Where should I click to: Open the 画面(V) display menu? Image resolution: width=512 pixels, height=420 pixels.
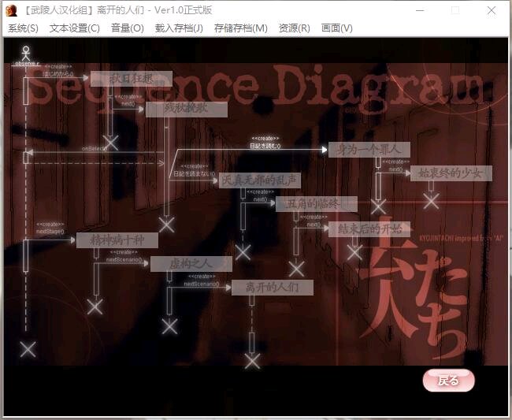pyautogui.click(x=337, y=28)
